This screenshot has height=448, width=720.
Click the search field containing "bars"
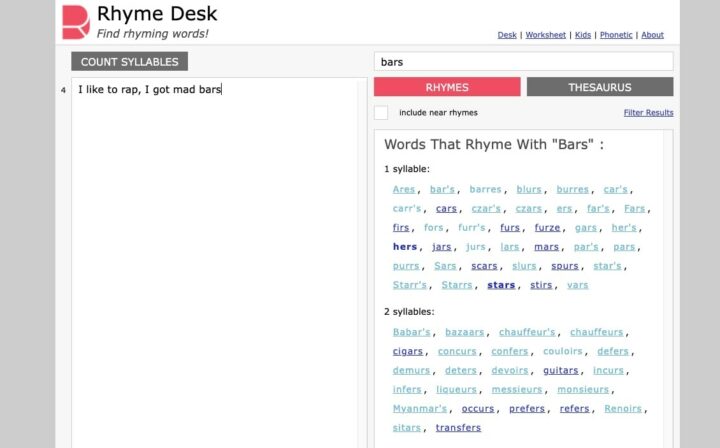[x=523, y=62]
